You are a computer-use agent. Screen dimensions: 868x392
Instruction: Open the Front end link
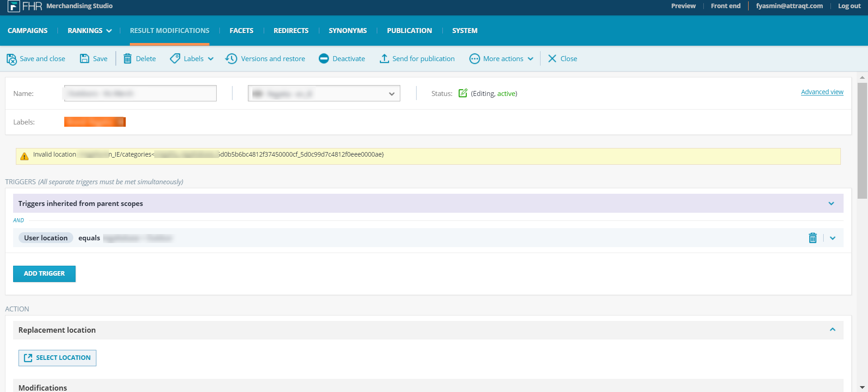click(726, 6)
